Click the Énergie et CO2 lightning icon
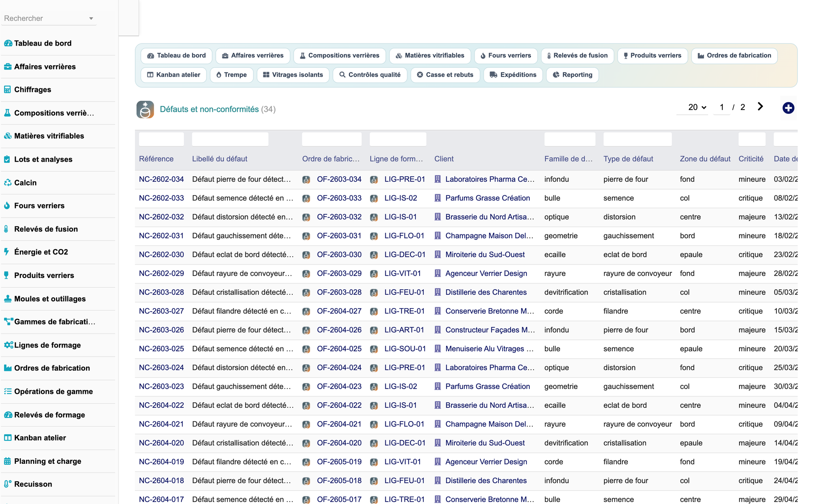The width and height of the screenshot is (815, 504). click(7, 252)
